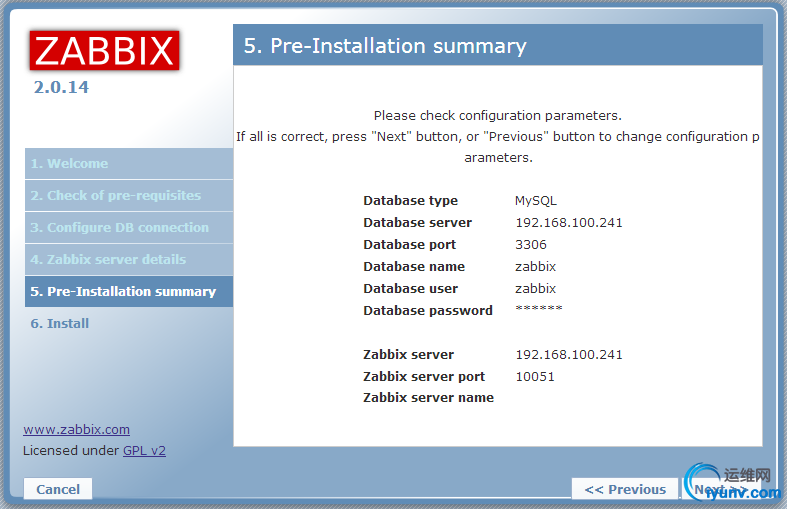Click the Database port value 3306

pos(531,244)
